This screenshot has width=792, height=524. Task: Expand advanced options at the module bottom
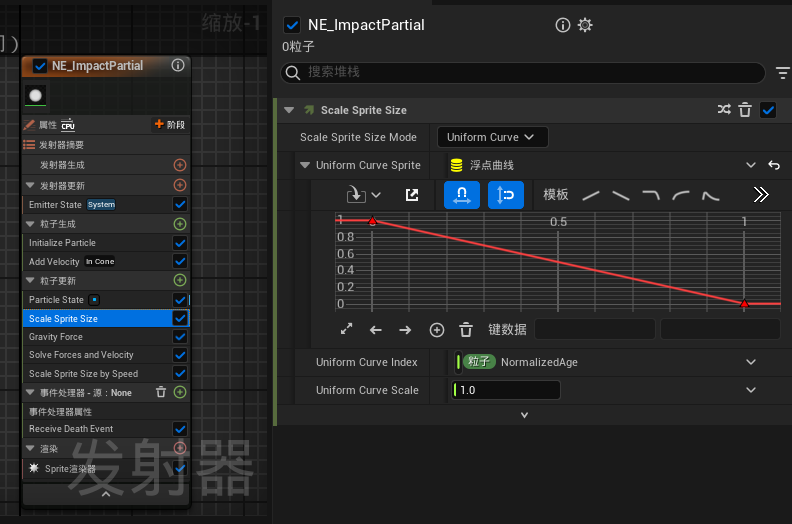[524, 415]
